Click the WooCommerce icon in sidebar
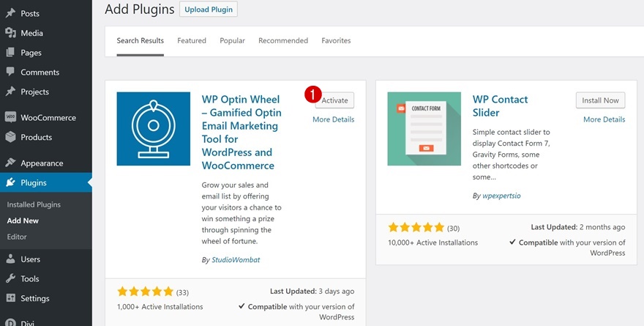Screen dimensions: 644x326 (x=10, y=117)
